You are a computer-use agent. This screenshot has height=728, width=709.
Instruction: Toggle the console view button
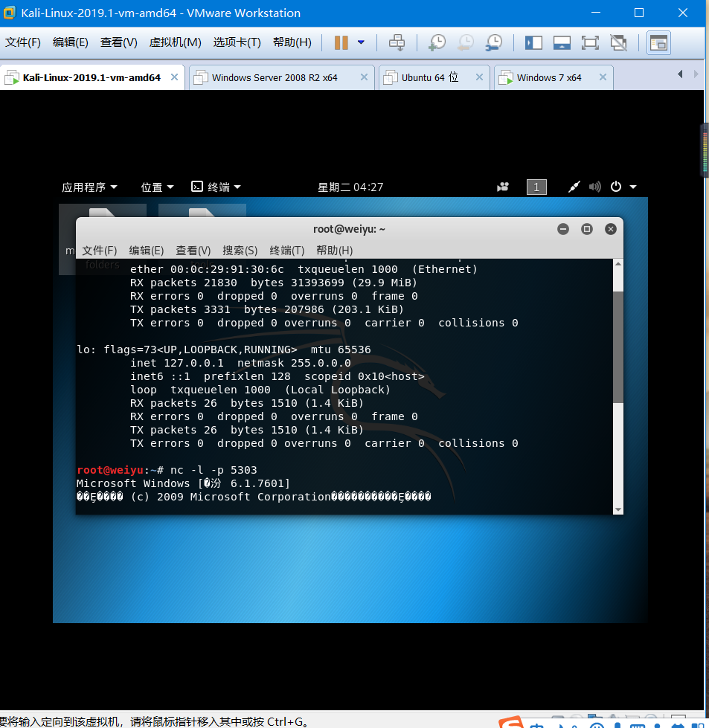click(658, 42)
